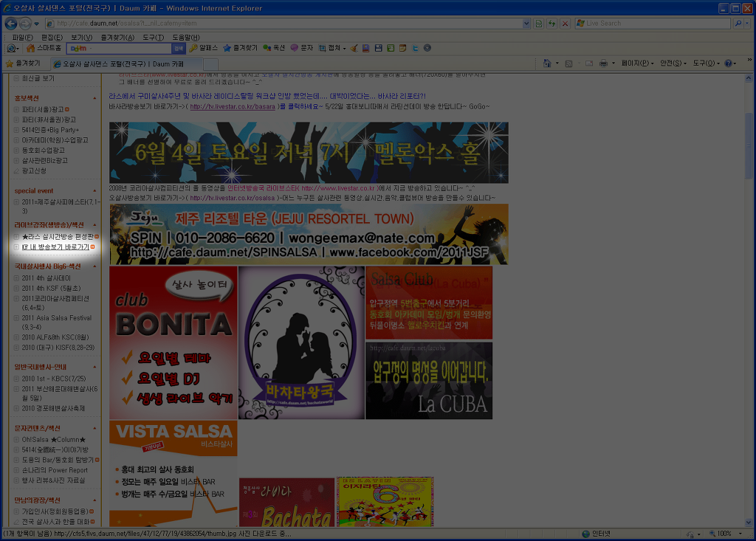Collapse the 국내살사행사 Big6 section arrow
The image size is (756, 541).
tap(94, 266)
